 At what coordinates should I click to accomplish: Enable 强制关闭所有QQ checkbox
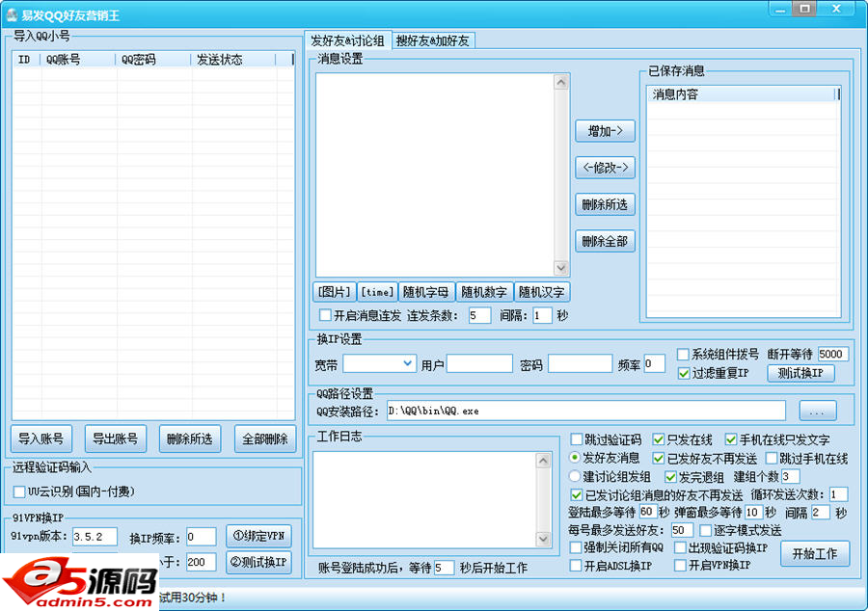[x=576, y=548]
